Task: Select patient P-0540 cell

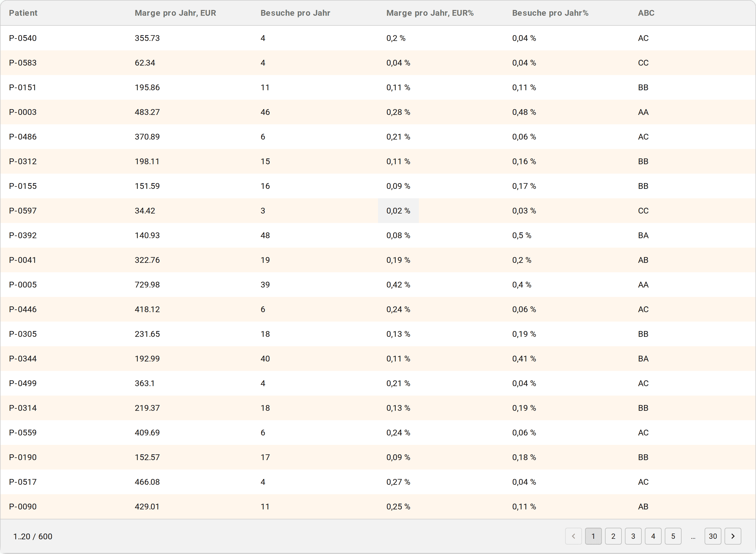Action: tap(23, 38)
